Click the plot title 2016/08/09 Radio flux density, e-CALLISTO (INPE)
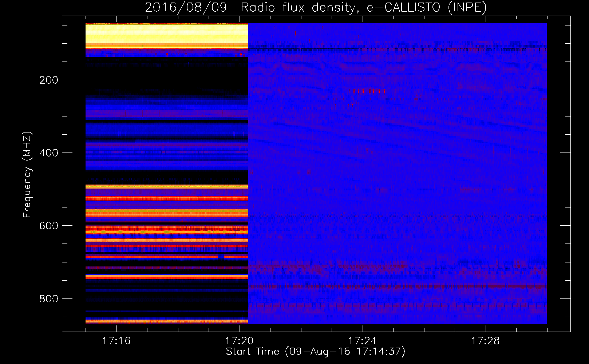The width and height of the screenshot is (589, 364). click(x=316, y=7)
